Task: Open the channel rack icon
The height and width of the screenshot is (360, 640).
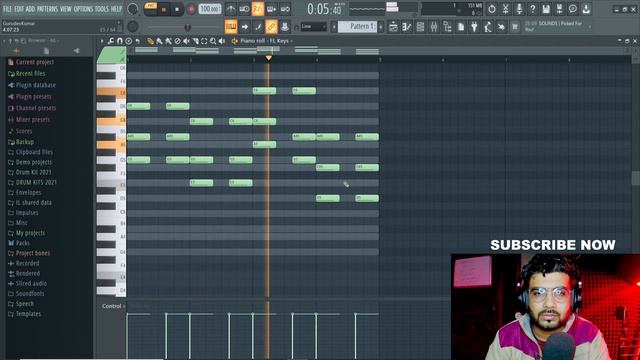Action: coord(420,27)
